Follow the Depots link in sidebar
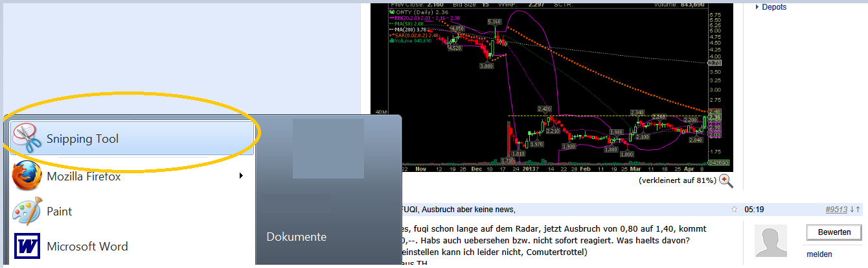868x268 pixels. pyautogui.click(x=774, y=6)
